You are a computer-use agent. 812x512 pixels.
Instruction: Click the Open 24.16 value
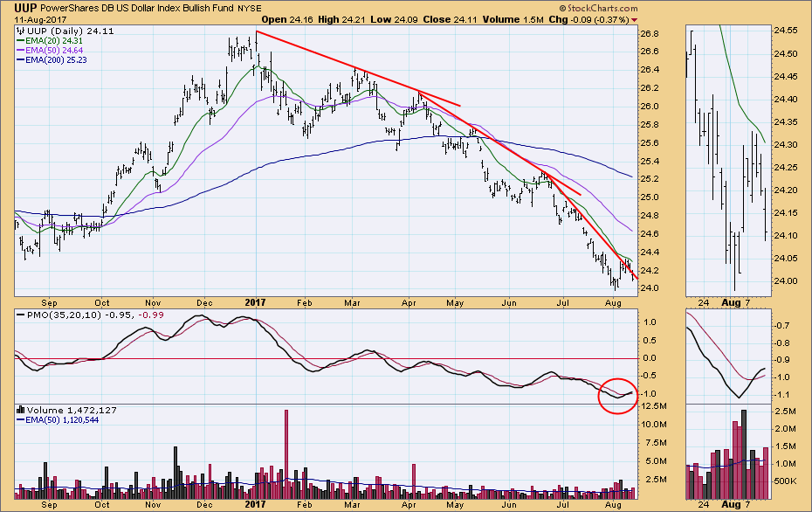(x=287, y=20)
